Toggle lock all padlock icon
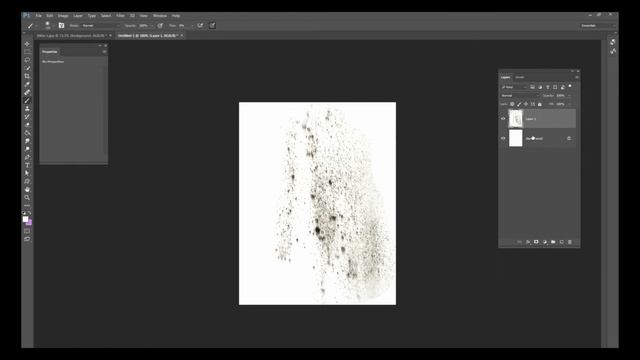This screenshot has width=640, height=360. [x=540, y=104]
